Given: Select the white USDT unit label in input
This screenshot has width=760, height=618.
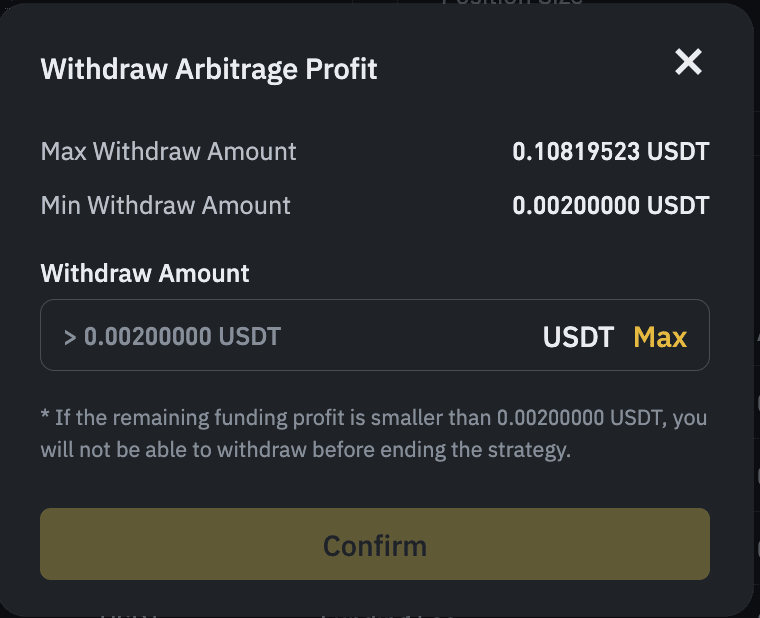Looking at the screenshot, I should (x=578, y=336).
